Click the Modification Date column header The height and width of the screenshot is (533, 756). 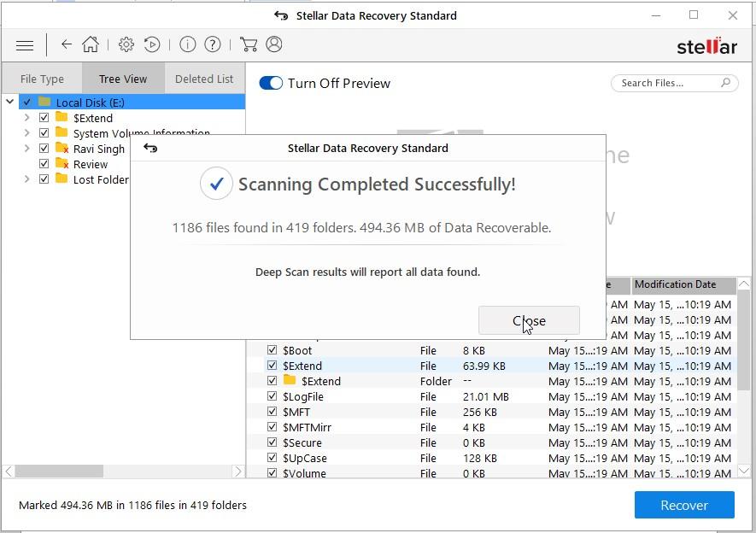(x=683, y=284)
